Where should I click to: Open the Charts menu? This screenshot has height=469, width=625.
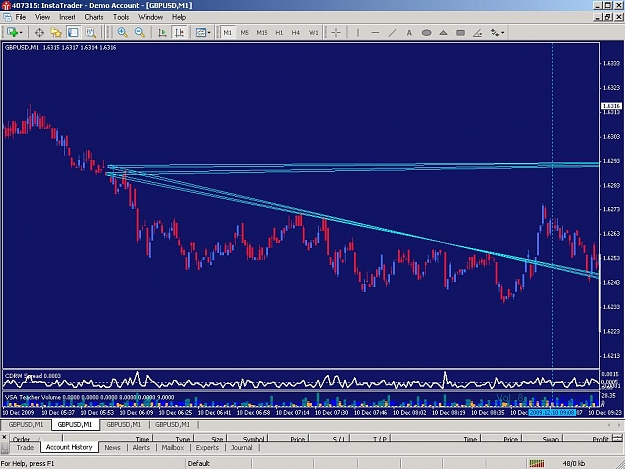[x=94, y=17]
